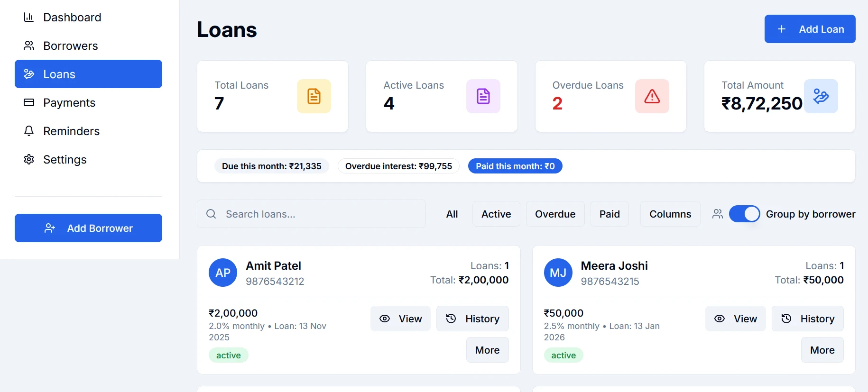Open History for Amit Patel's loan
Viewport: 868px width, 392px height.
click(x=472, y=319)
